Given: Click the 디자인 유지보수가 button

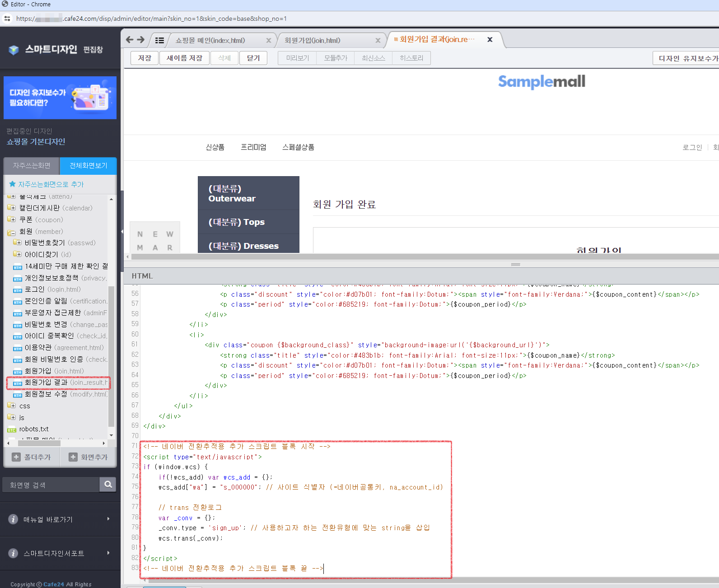Looking at the screenshot, I should (x=686, y=58).
